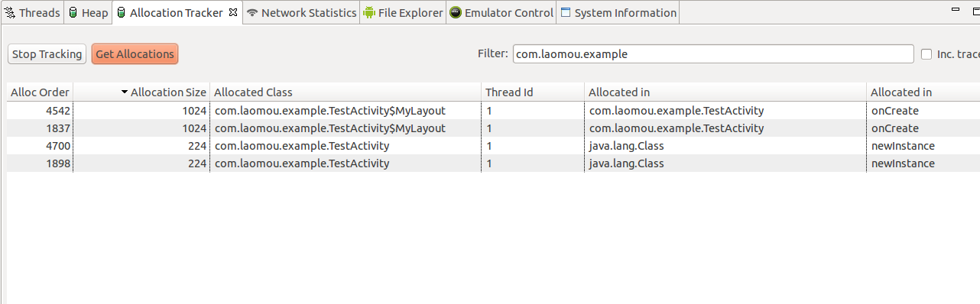Viewport: 980px width, 304px height.
Task: Click java.lang.Class in row 4700
Action: click(627, 146)
